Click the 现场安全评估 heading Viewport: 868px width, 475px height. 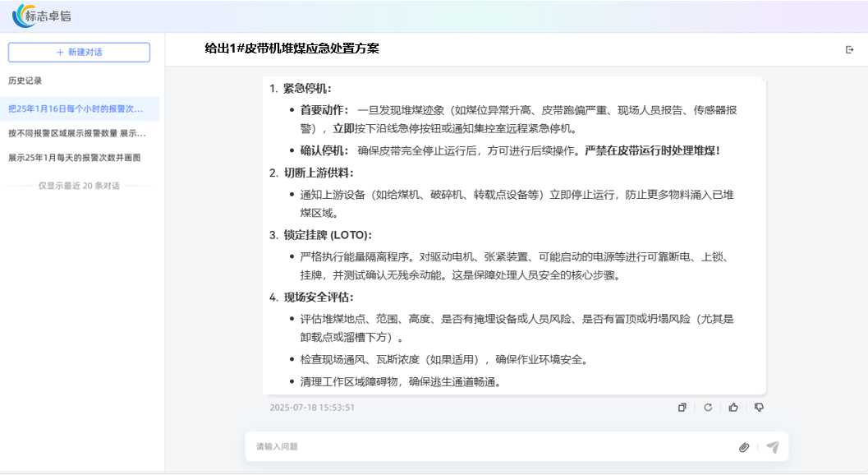point(319,297)
